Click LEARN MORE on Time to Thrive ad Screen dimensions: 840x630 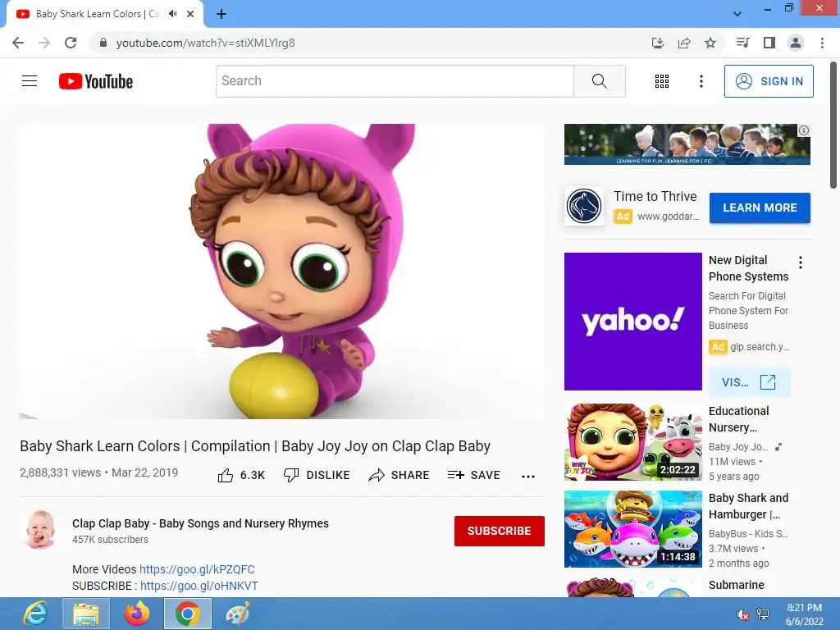(x=760, y=208)
